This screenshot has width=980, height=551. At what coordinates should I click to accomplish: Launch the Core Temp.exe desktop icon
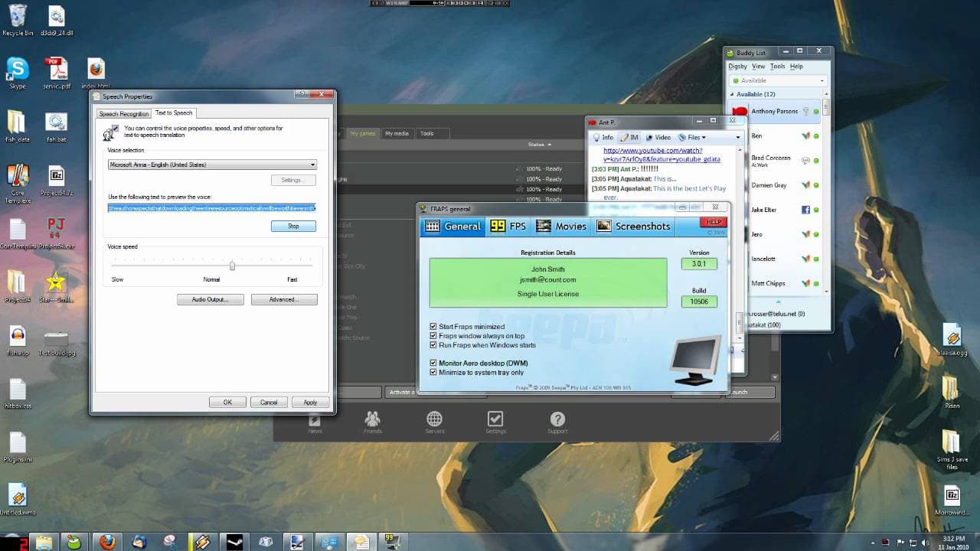click(17, 184)
